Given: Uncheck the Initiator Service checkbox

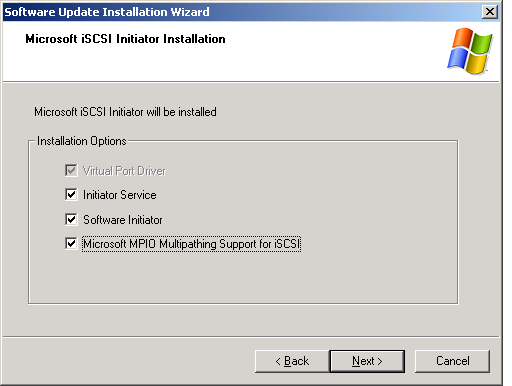Looking at the screenshot, I should tap(71, 194).
